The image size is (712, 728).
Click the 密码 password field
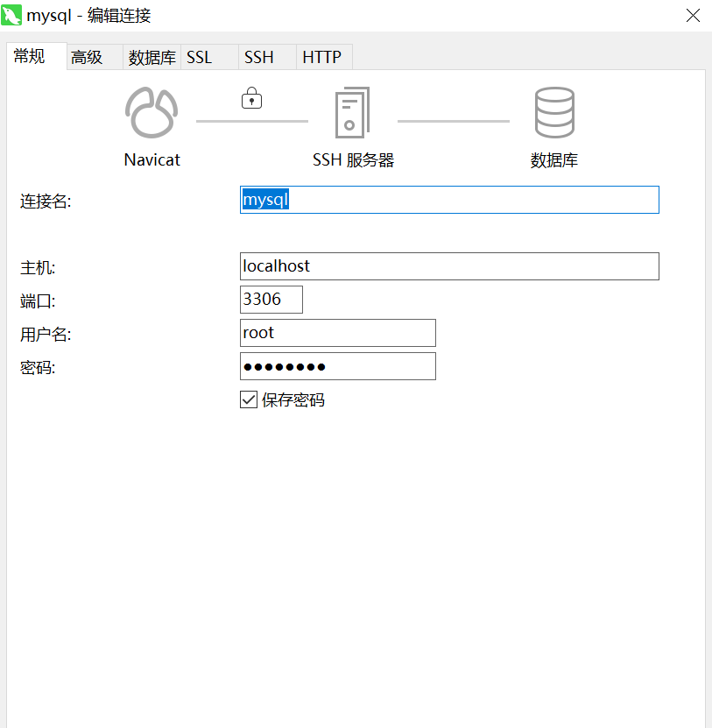tap(338, 366)
